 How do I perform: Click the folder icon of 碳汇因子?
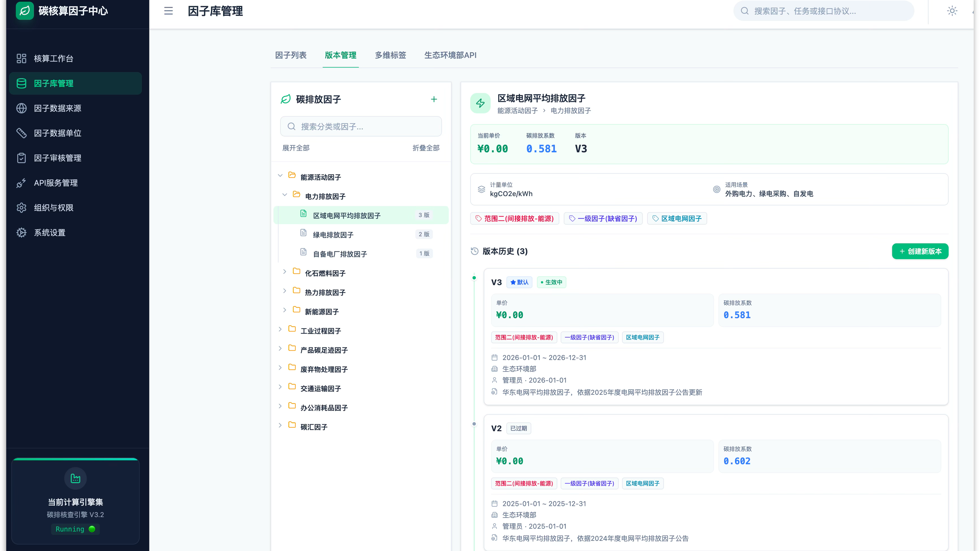click(292, 425)
